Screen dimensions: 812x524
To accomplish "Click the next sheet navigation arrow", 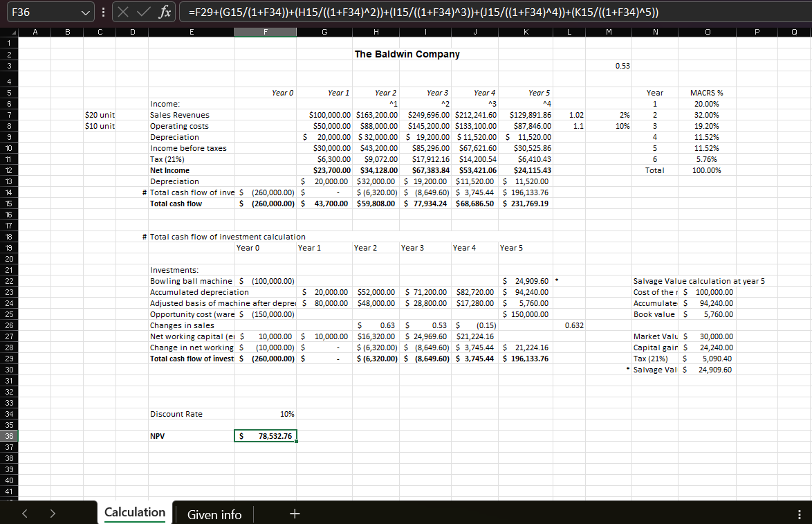I will coord(52,514).
